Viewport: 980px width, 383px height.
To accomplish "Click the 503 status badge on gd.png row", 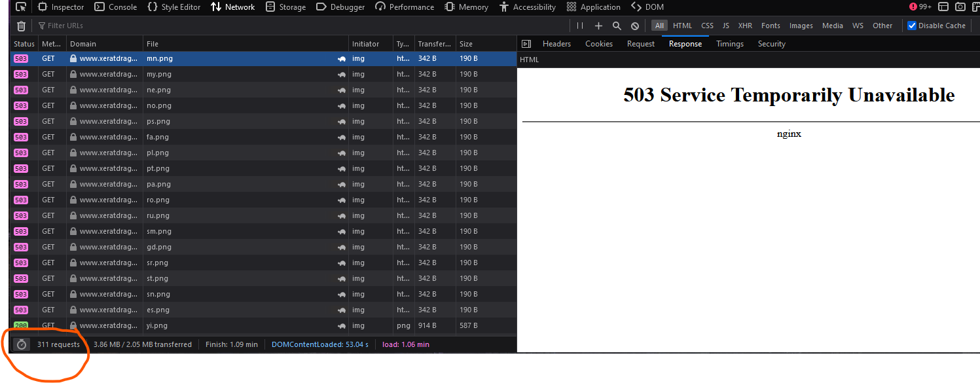I will (x=21, y=247).
